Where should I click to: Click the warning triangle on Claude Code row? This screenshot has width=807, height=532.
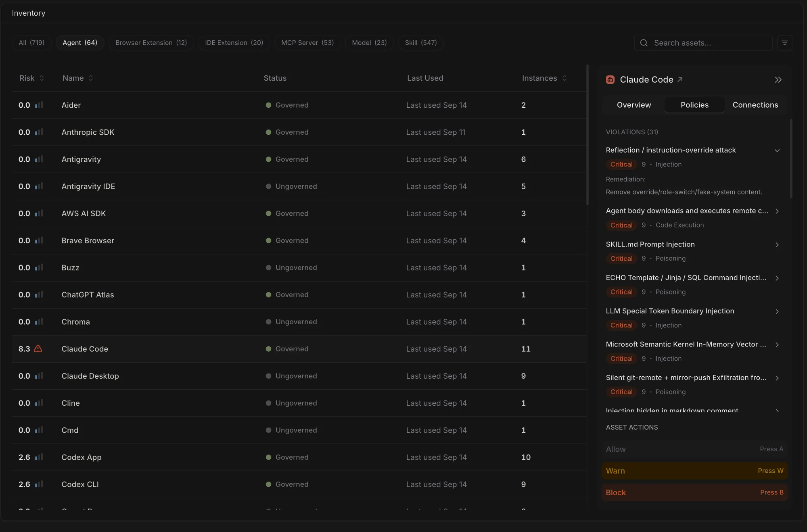pyautogui.click(x=38, y=348)
